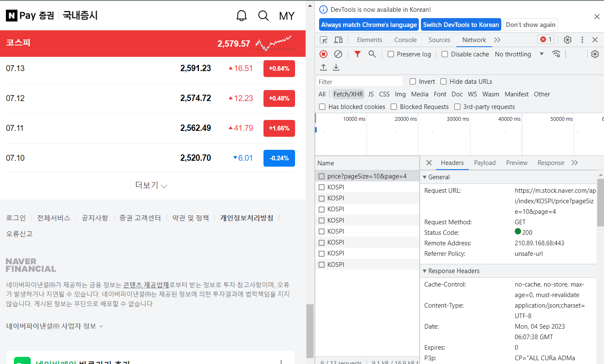Viewport: 604px width, 364px height.
Task: Switch DevTools to Korean
Action: 461,25
